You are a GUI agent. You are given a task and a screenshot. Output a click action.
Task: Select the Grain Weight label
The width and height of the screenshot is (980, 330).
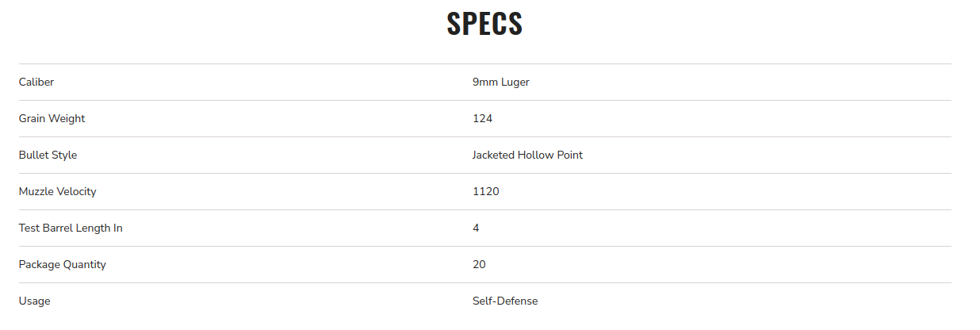(52, 118)
